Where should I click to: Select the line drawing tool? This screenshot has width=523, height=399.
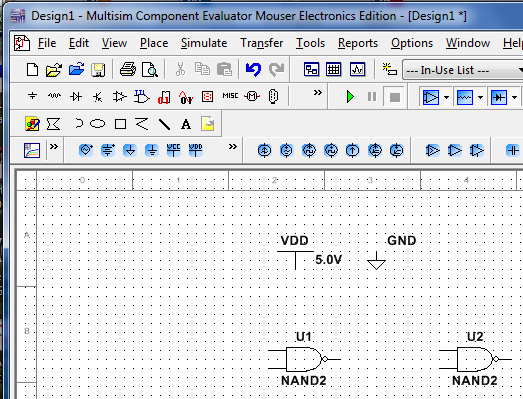164,124
